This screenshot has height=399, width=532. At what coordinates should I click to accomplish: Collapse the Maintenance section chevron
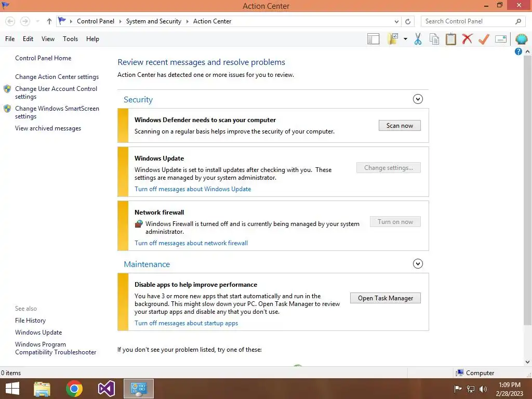(x=418, y=263)
